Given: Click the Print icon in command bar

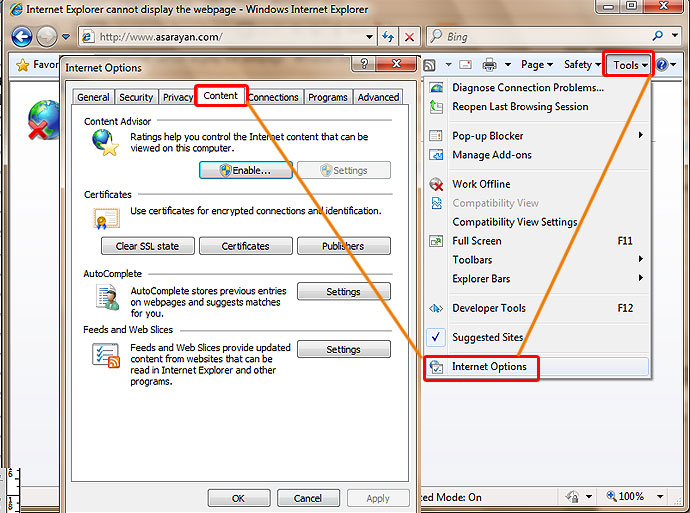Looking at the screenshot, I should pos(490,65).
